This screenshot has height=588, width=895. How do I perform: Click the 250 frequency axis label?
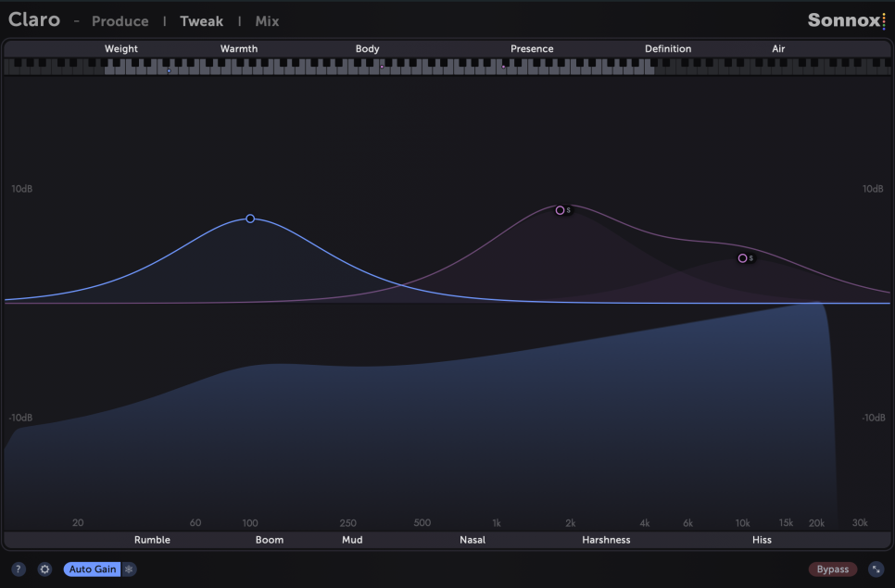tap(347, 522)
